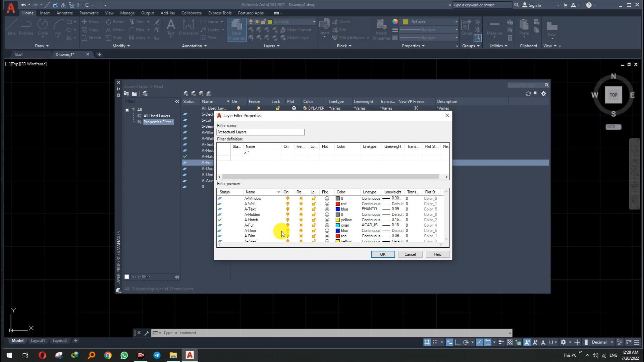Open the Parametric ribbon tab

pyautogui.click(x=89, y=13)
